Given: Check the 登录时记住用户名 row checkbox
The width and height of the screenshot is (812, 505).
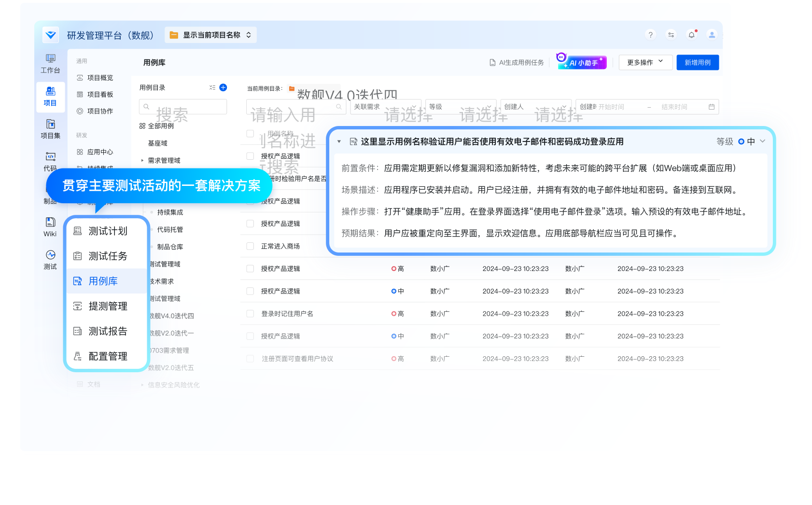Looking at the screenshot, I should pyautogui.click(x=250, y=314).
